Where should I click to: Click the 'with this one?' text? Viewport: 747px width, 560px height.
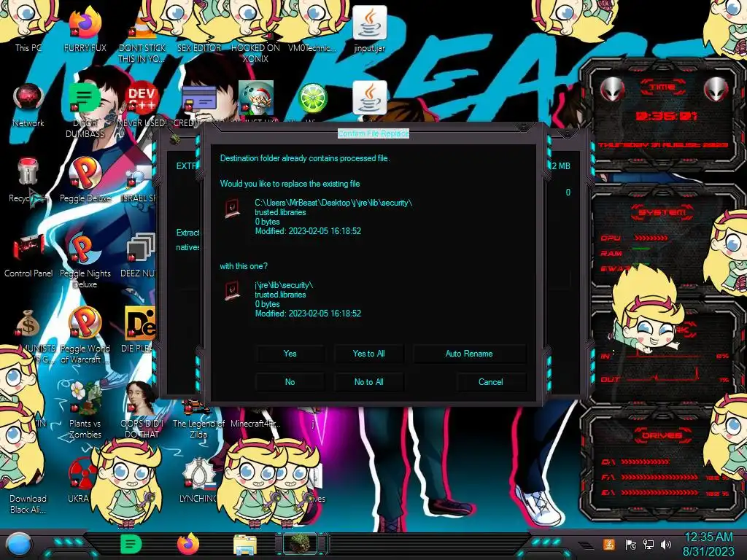(244, 266)
